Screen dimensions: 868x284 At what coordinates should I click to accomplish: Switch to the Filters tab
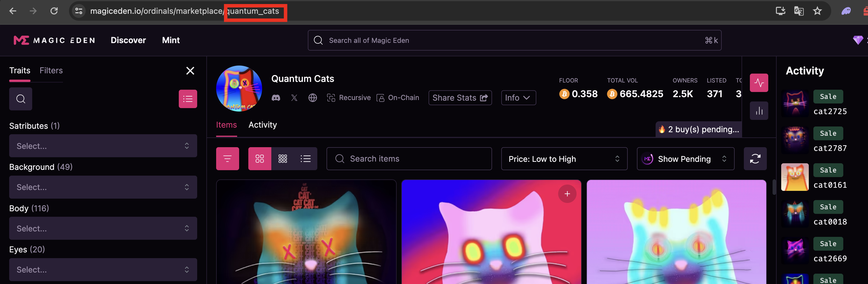[x=51, y=70]
